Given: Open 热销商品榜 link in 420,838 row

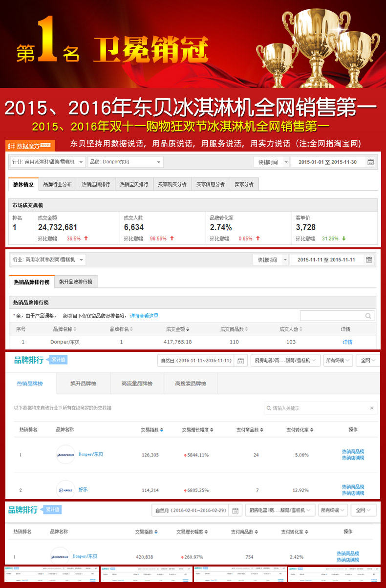Looking at the screenshot, I should tap(348, 553).
